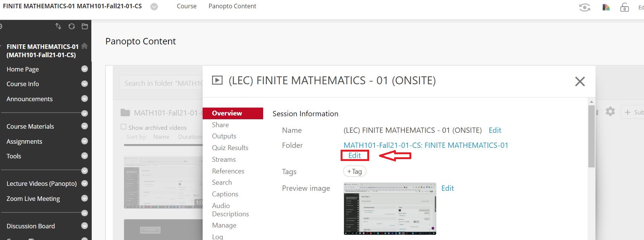Click the course home icon
The height and width of the screenshot is (240, 644).
tap(85, 46)
